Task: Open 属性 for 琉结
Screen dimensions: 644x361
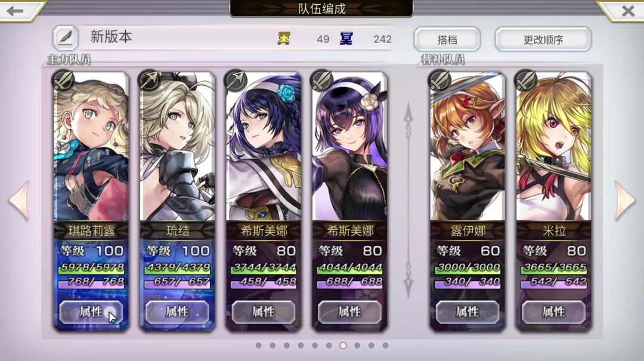Action: pos(177,312)
